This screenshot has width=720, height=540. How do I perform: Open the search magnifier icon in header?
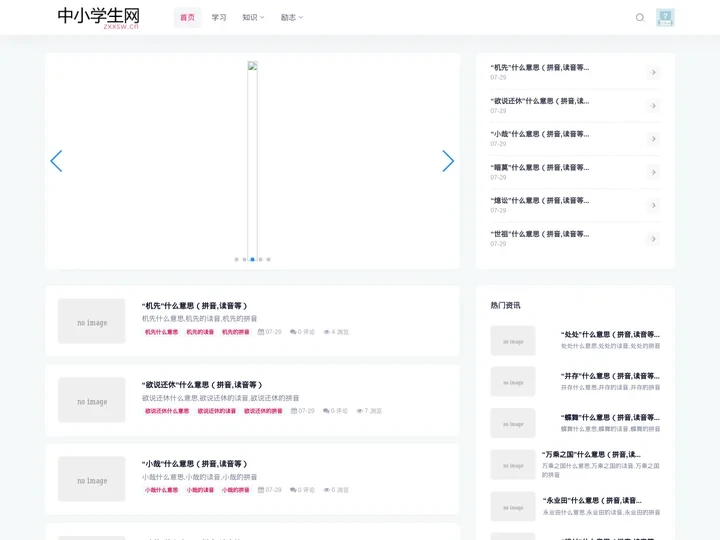(640, 17)
